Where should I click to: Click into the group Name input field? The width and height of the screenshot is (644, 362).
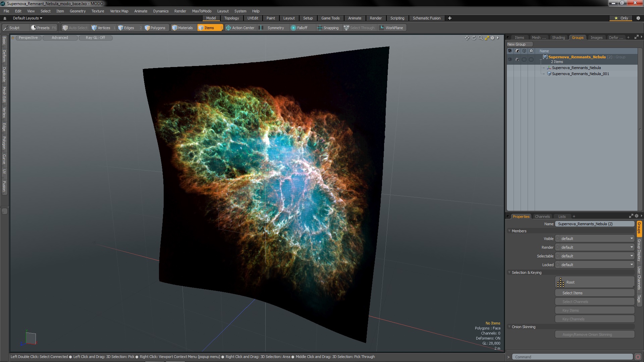click(x=595, y=224)
